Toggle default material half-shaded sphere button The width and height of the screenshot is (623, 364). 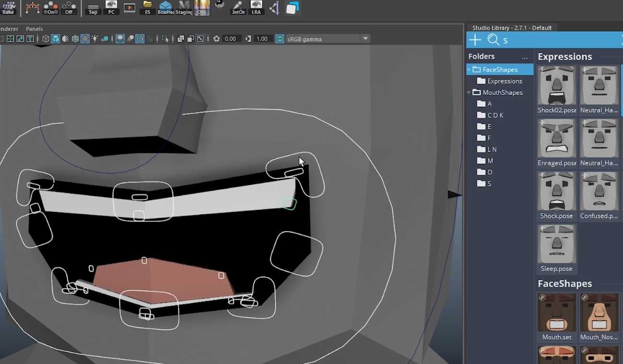[66, 39]
